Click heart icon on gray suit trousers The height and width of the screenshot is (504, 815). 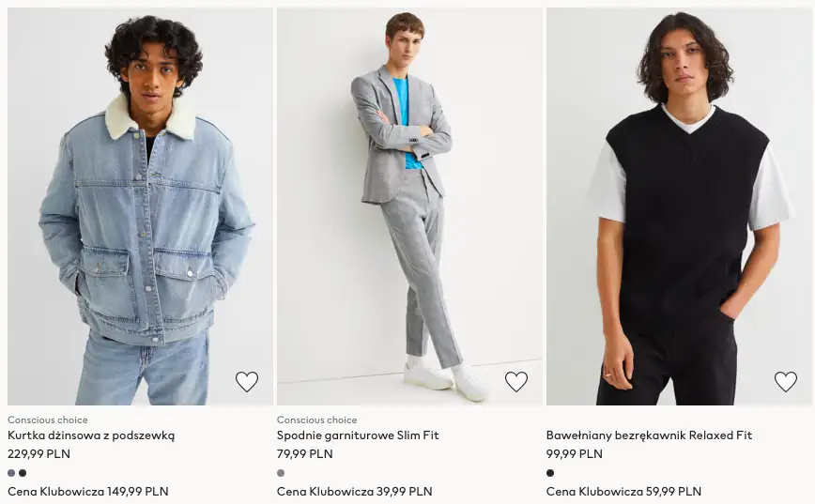coord(516,382)
